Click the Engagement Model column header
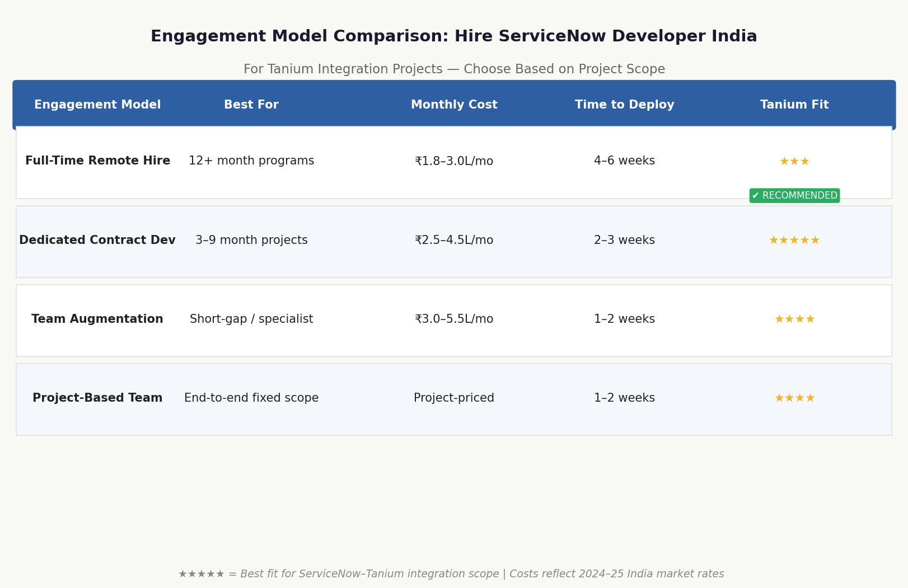Image resolution: width=908 pixels, height=588 pixels. pos(97,105)
